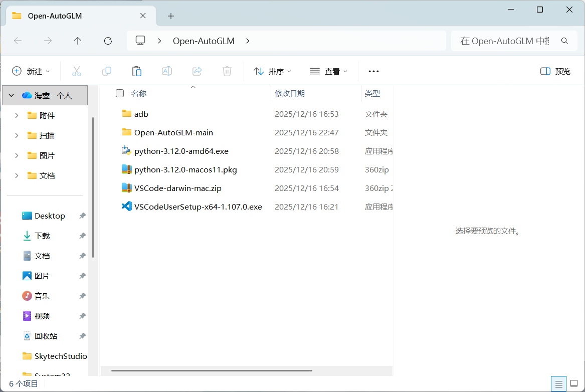
Task: Cut the selection with the scissors icon
Action: click(x=76, y=71)
